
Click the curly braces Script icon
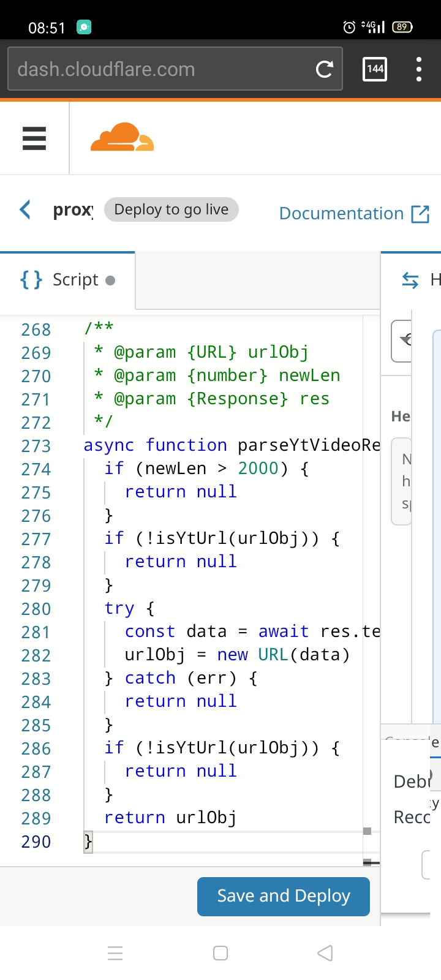tap(31, 280)
